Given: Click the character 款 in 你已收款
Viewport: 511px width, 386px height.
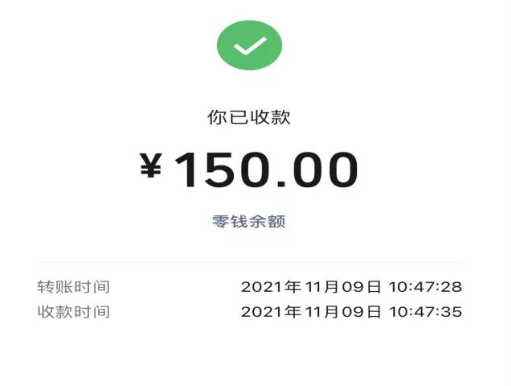Looking at the screenshot, I should click(x=280, y=117).
